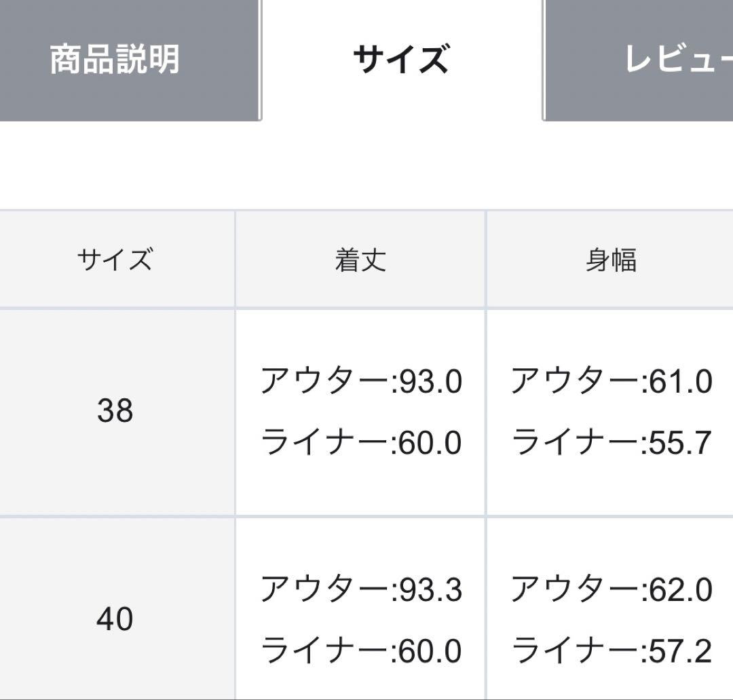
Task: Click the 着丈 column header
Action: point(360,258)
